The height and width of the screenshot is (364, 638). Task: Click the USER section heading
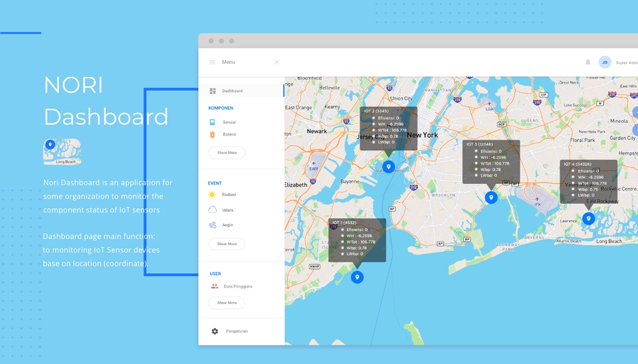pyautogui.click(x=215, y=274)
